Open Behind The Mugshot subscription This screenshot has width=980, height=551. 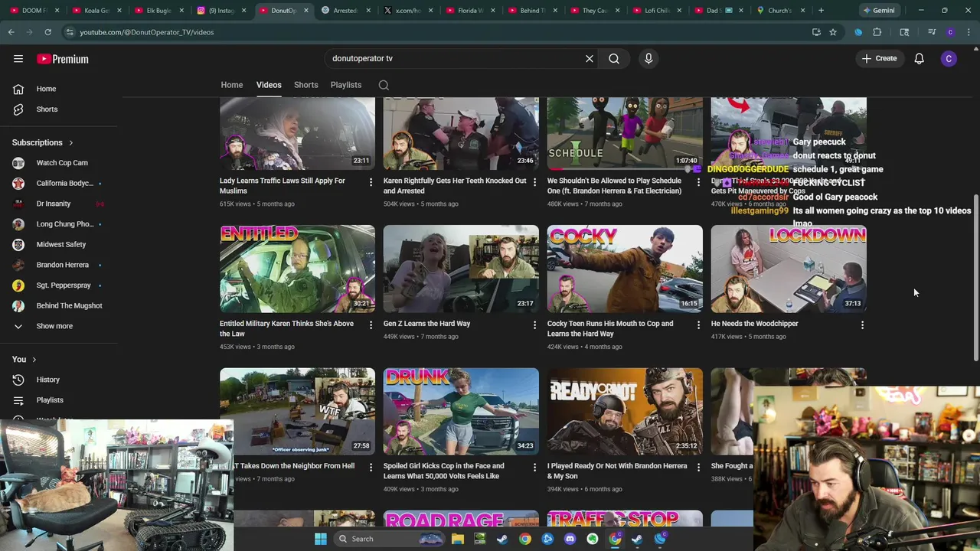click(x=69, y=306)
